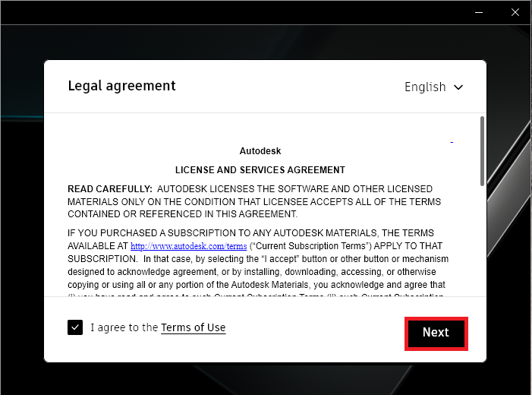Follow the www.autodesk.com/terms hyperlink
Viewport: 532px width, 395px height.
188,247
